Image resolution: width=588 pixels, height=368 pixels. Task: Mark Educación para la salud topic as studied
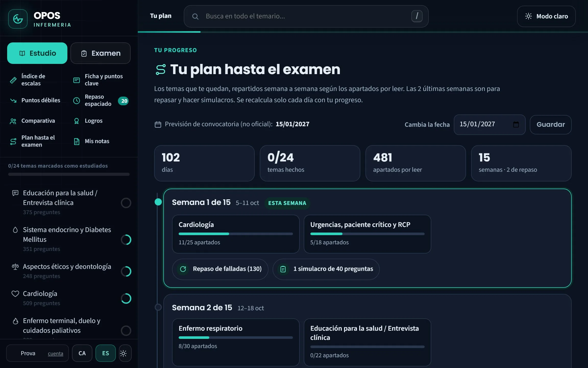126,203
